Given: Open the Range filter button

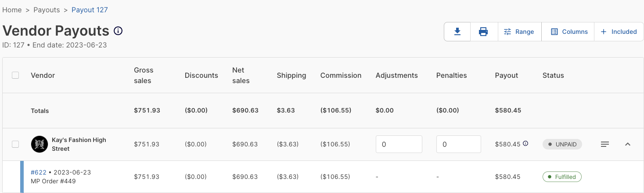Looking at the screenshot, I should click(x=519, y=32).
